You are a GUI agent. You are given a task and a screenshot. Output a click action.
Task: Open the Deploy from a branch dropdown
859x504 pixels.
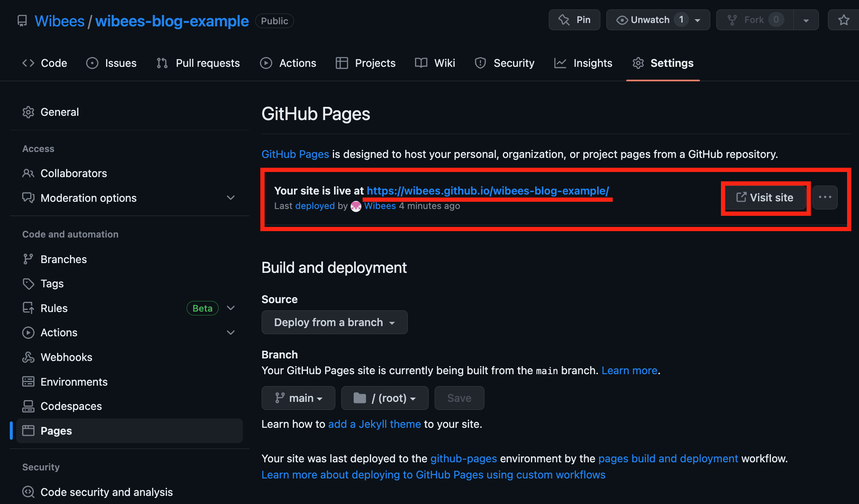coord(334,322)
